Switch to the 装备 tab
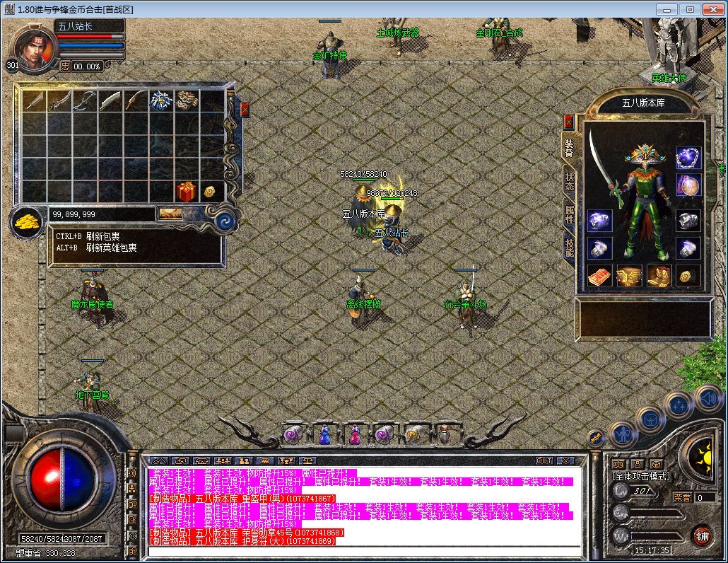 tap(569, 148)
